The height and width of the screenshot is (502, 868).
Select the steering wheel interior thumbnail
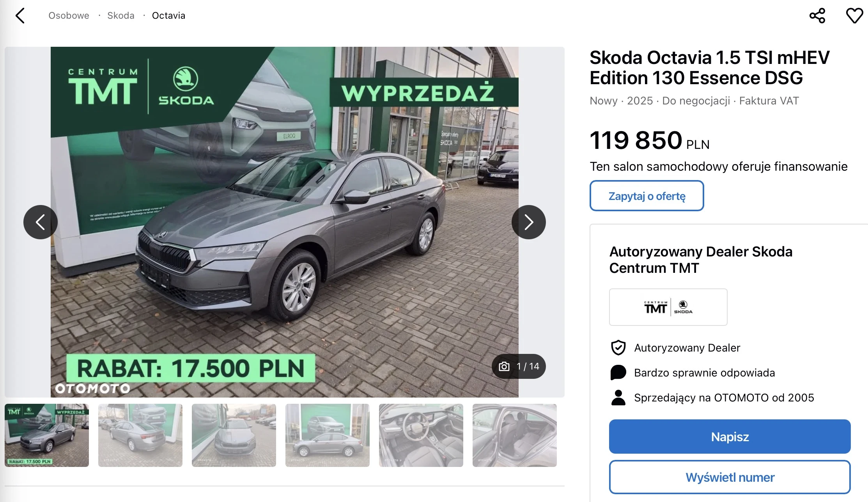(421, 435)
